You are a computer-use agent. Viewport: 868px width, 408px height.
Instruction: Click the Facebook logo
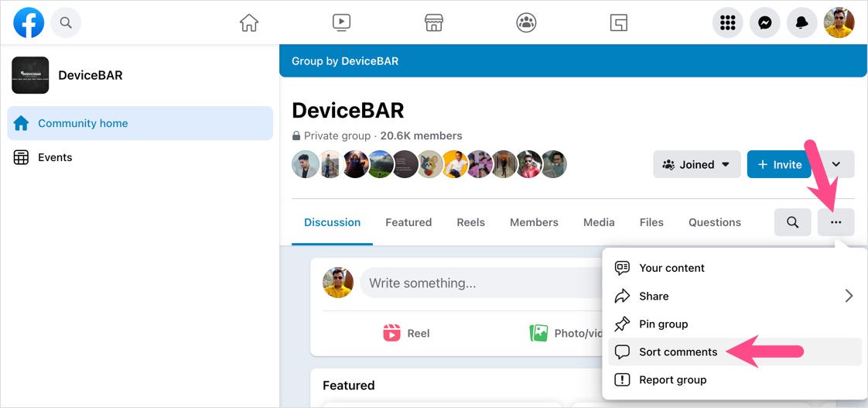click(x=29, y=22)
